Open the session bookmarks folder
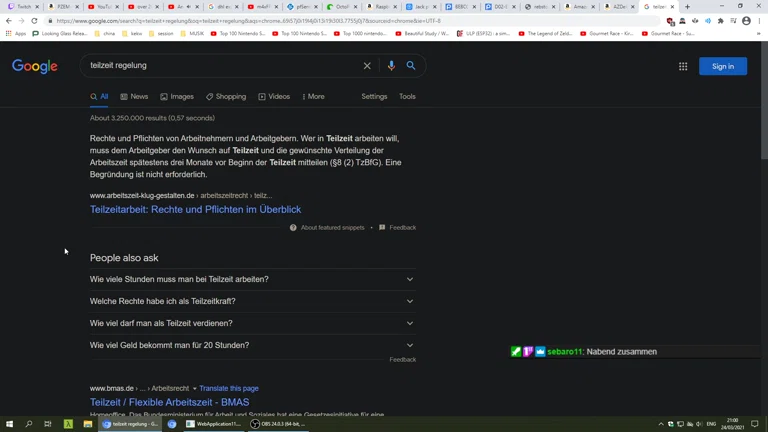This screenshot has height=432, width=768. pyautogui.click(x=161, y=34)
